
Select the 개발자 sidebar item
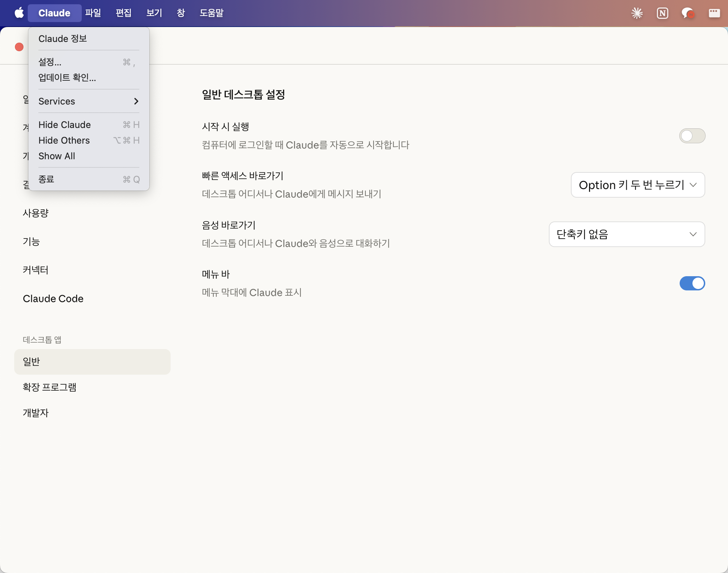click(36, 413)
